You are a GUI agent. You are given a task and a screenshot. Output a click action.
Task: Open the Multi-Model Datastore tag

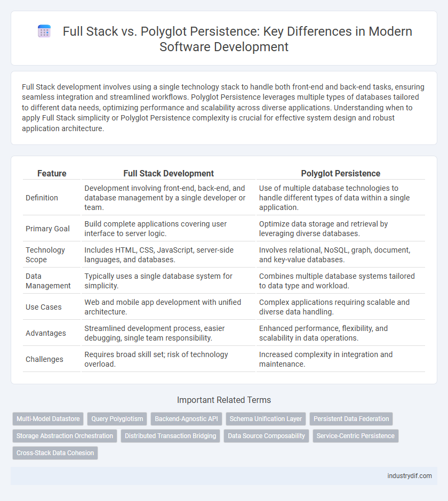[48, 418]
